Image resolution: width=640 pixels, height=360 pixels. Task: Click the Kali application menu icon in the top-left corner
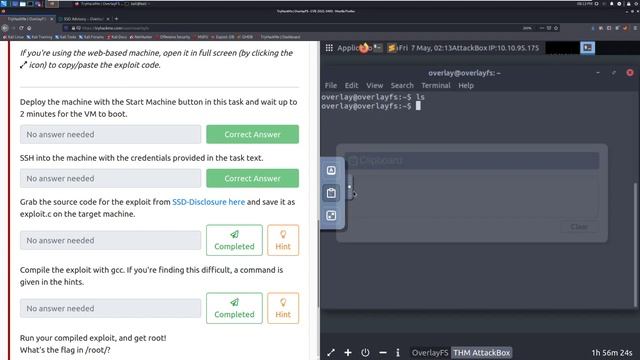[4, 4]
